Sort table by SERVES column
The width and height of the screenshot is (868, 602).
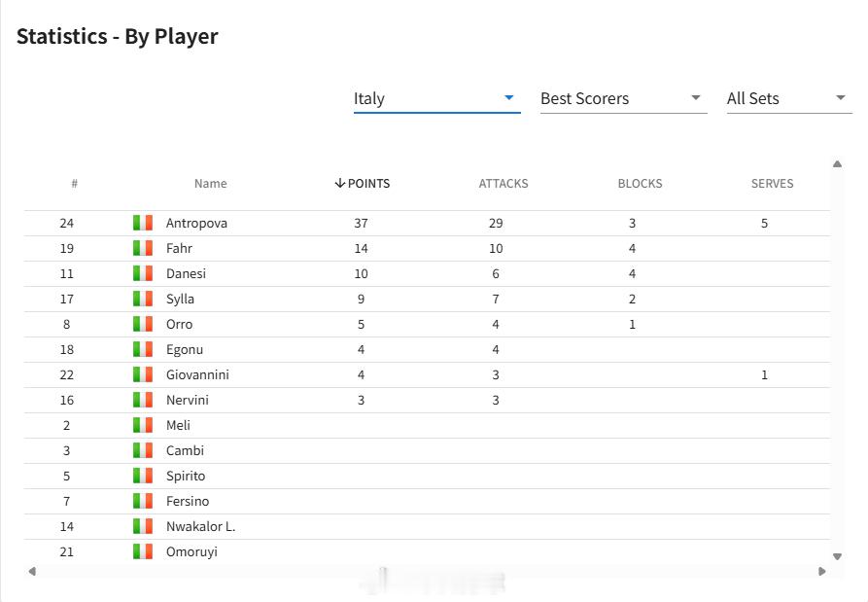pos(772,183)
